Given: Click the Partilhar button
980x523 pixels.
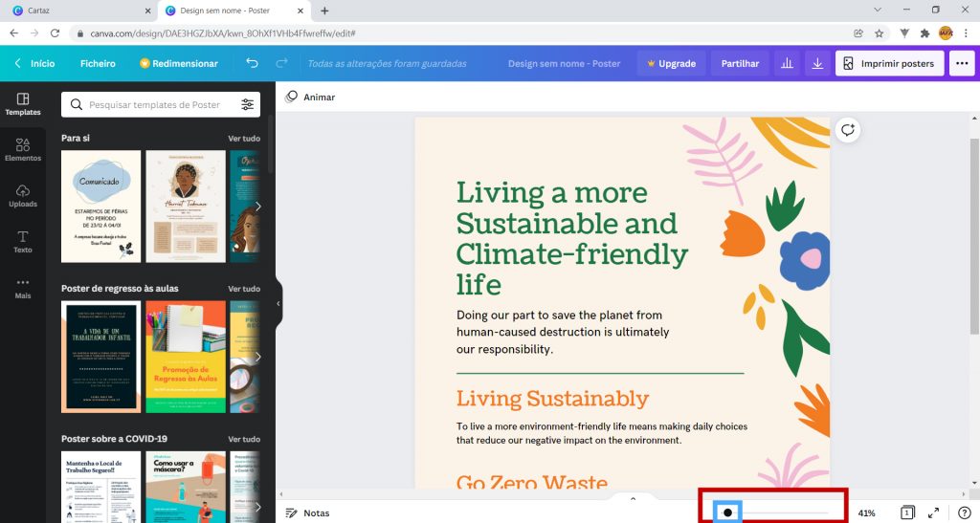Looking at the screenshot, I should tap(740, 63).
